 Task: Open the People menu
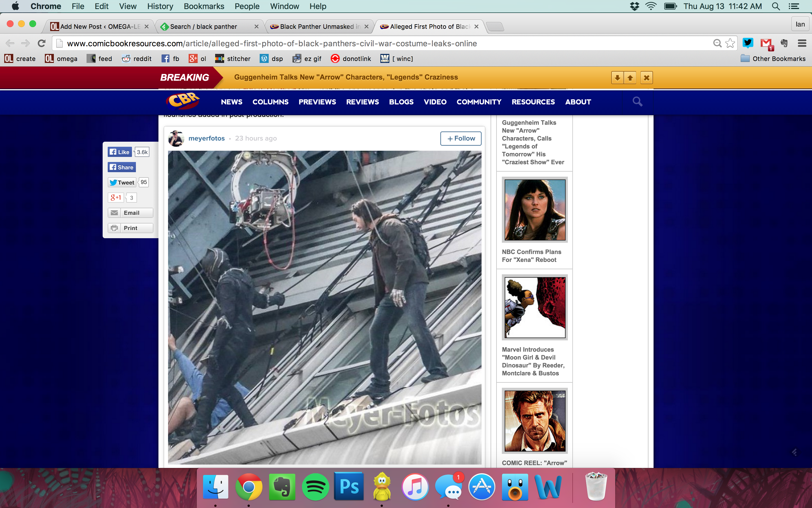[247, 6]
